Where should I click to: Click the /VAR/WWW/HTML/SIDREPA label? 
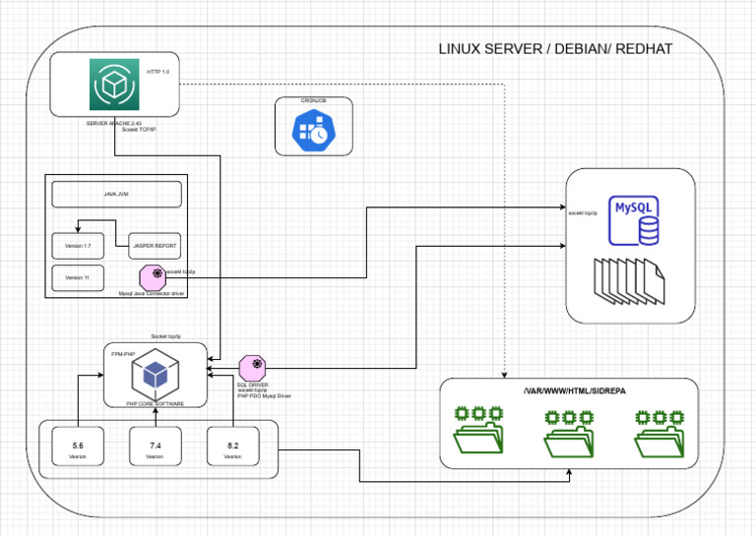(575, 391)
